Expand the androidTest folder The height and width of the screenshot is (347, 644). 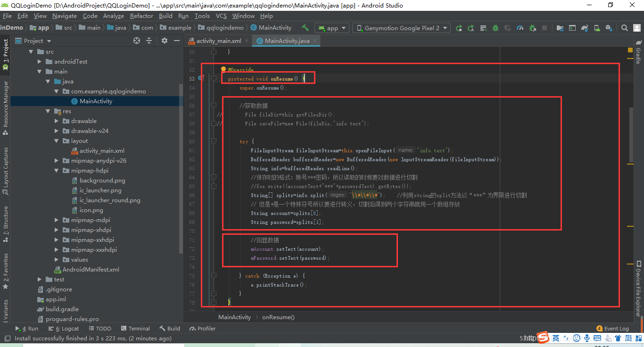(x=39, y=62)
